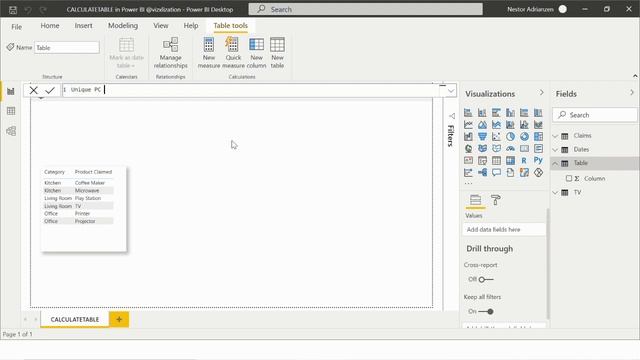This screenshot has height=360, width=640.
Task: Expand the Filters pane
Action: click(451, 116)
